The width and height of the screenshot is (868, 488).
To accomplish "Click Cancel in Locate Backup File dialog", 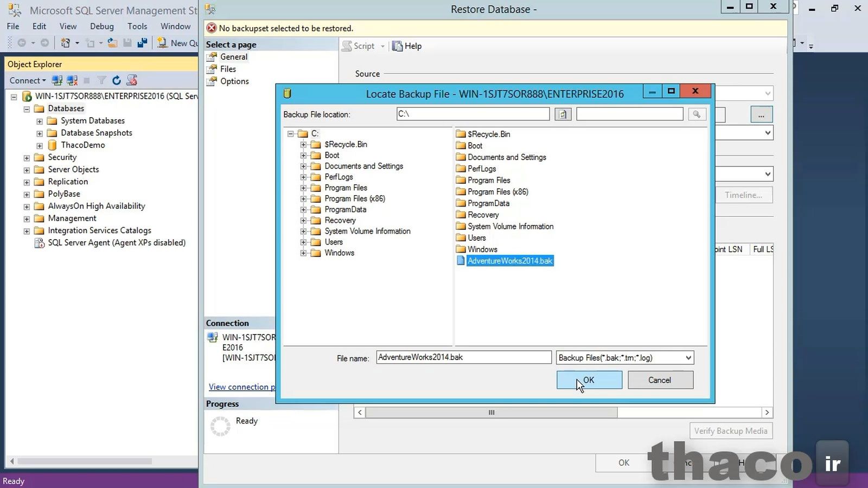I will tap(660, 380).
